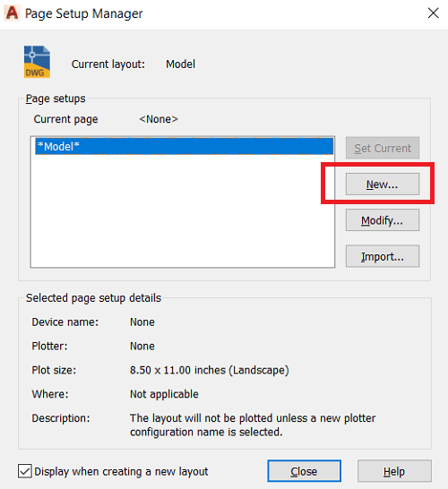Click the disabled Set Current button
Screen dimensions: 448x489
pyautogui.click(x=383, y=148)
